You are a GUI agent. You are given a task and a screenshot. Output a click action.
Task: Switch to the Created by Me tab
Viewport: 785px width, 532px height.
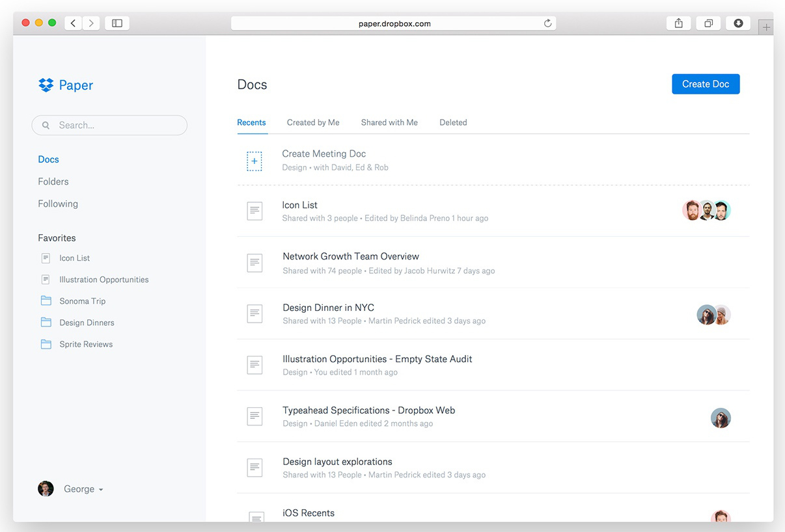point(313,122)
